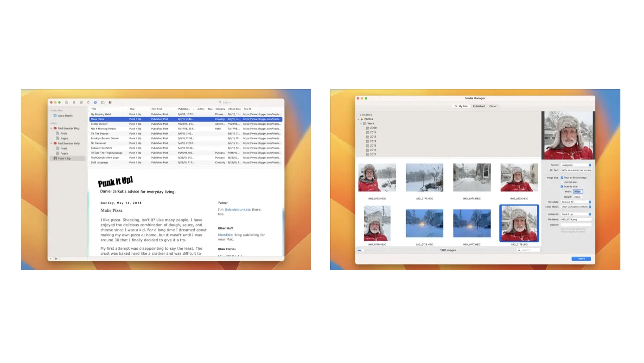
Task: Select the 2011 folder in Media Manager
Action: click(x=371, y=132)
